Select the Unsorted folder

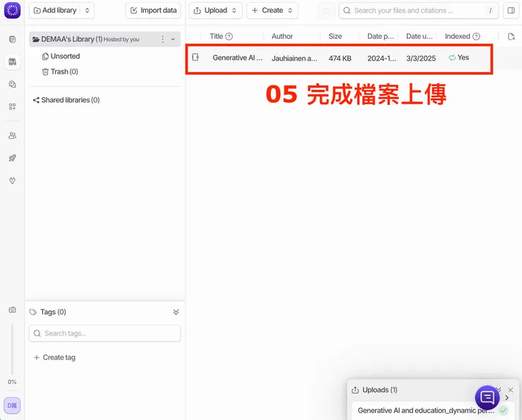pyautogui.click(x=61, y=56)
